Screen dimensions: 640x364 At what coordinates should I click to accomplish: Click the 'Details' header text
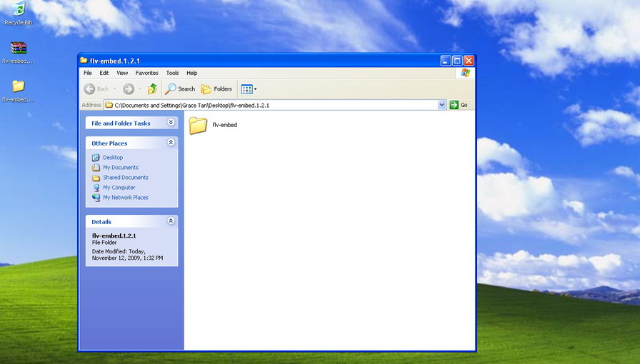point(101,222)
